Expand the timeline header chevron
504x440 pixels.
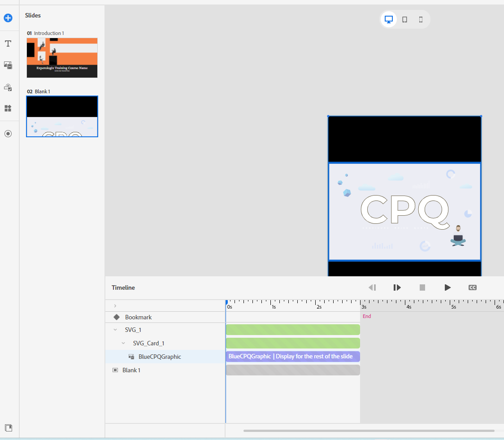[115, 305]
